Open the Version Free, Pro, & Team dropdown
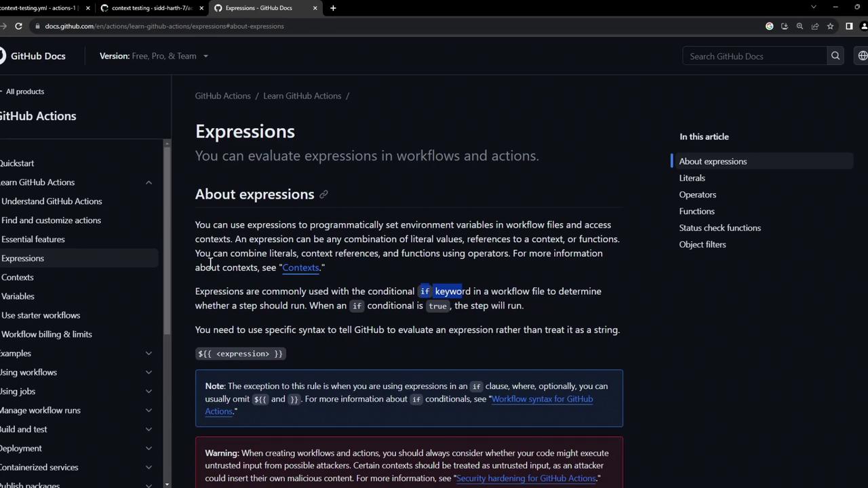868x488 pixels. 154,56
